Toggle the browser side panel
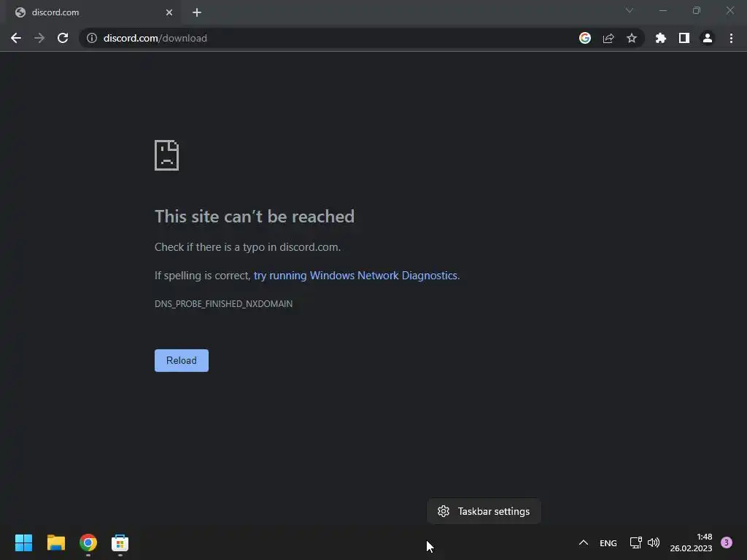Viewport: 747px width, 560px height. 684,38
